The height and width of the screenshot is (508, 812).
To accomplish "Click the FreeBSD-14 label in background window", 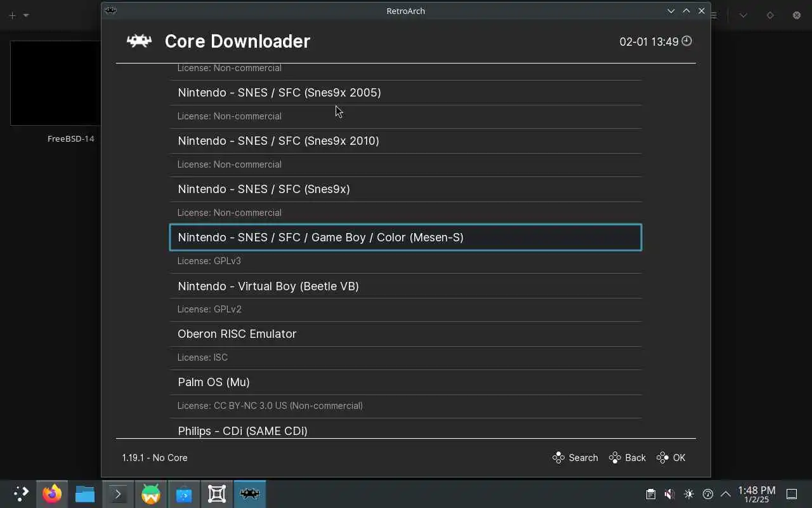I will 71,138.
